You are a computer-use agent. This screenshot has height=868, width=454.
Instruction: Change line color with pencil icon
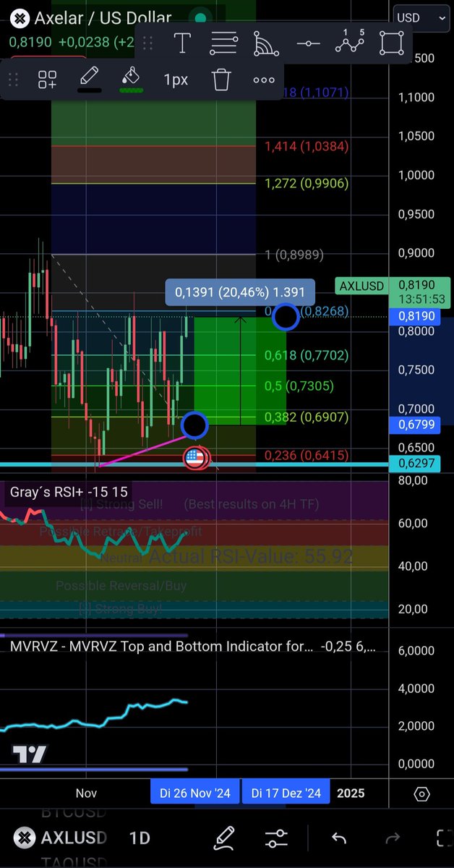pos(89,78)
